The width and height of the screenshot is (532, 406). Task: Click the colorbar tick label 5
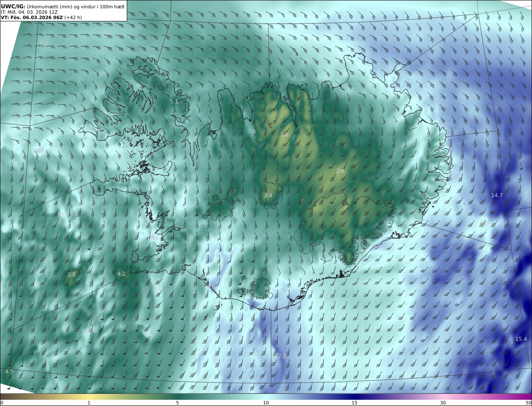(177, 403)
